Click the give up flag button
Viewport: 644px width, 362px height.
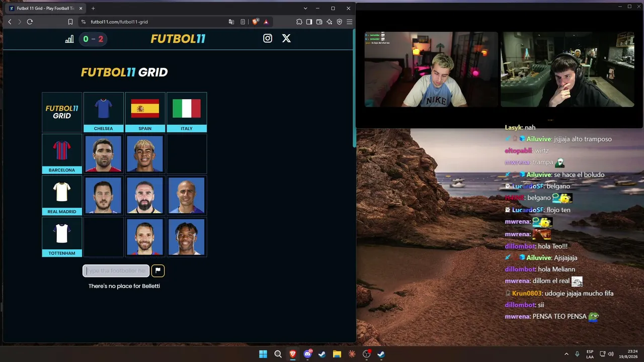[157, 270]
